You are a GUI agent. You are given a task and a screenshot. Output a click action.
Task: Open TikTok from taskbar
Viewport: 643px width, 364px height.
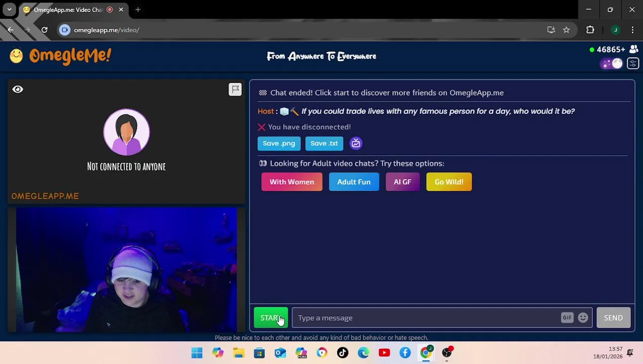point(343,353)
